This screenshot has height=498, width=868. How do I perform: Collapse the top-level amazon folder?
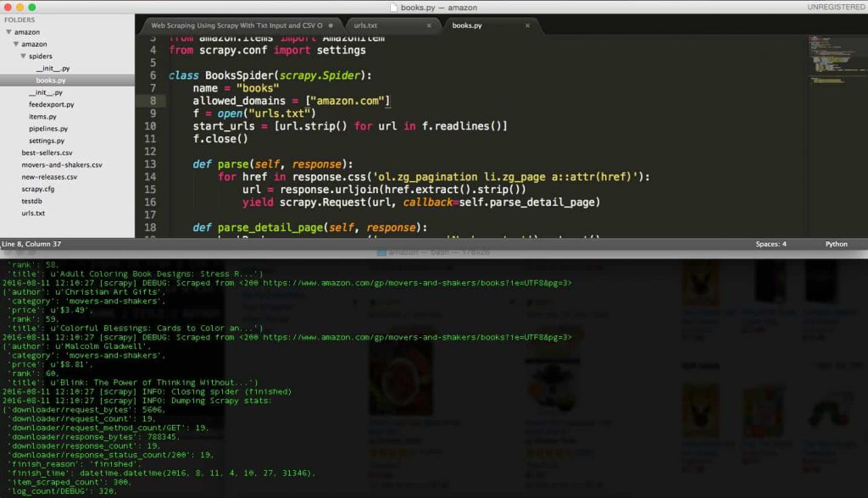tap(8, 32)
